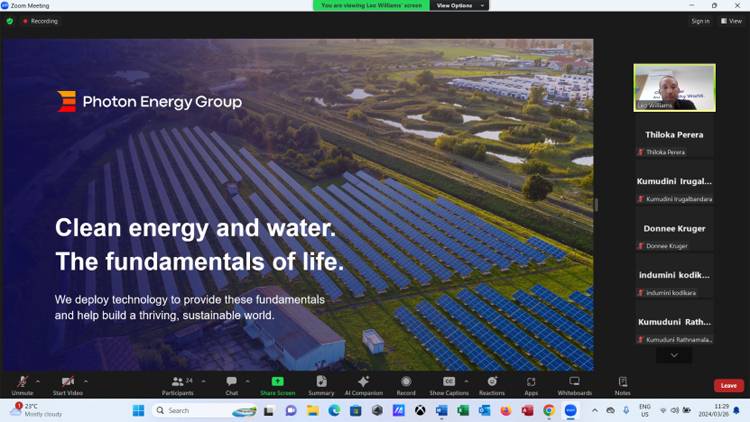Viewport: 750px width, 422px height.
Task: Unmute the microphone
Action: click(x=22, y=385)
